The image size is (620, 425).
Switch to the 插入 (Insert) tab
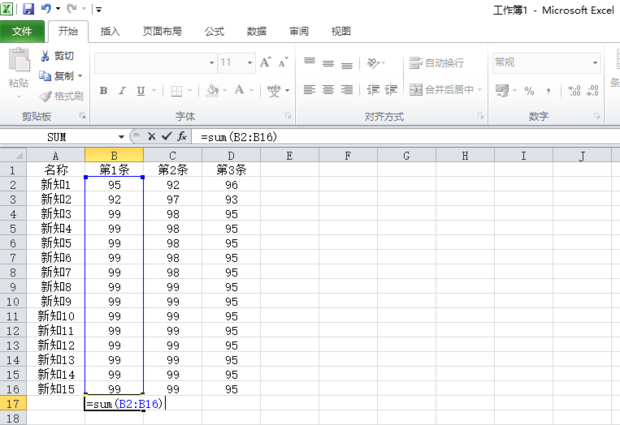[110, 31]
